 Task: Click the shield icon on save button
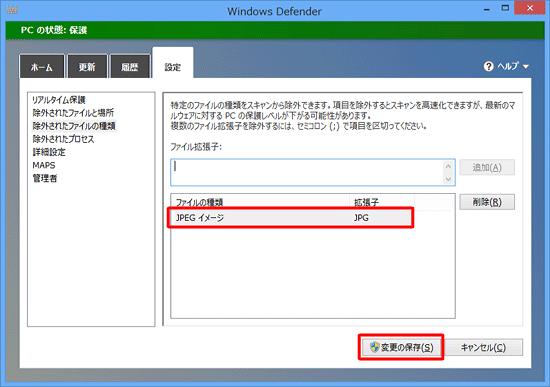point(374,347)
